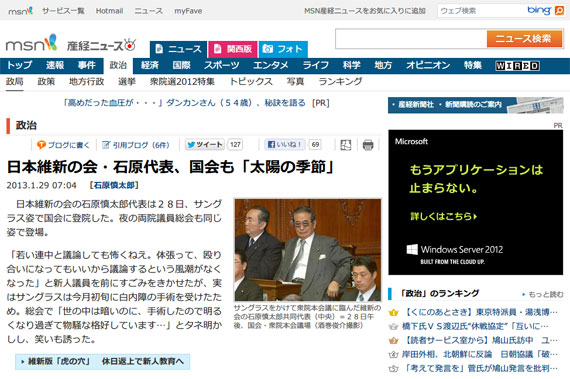Viewport: 570px width, 379px height.
Task: Click the Bing search magnifier icon
Action: (559, 11)
